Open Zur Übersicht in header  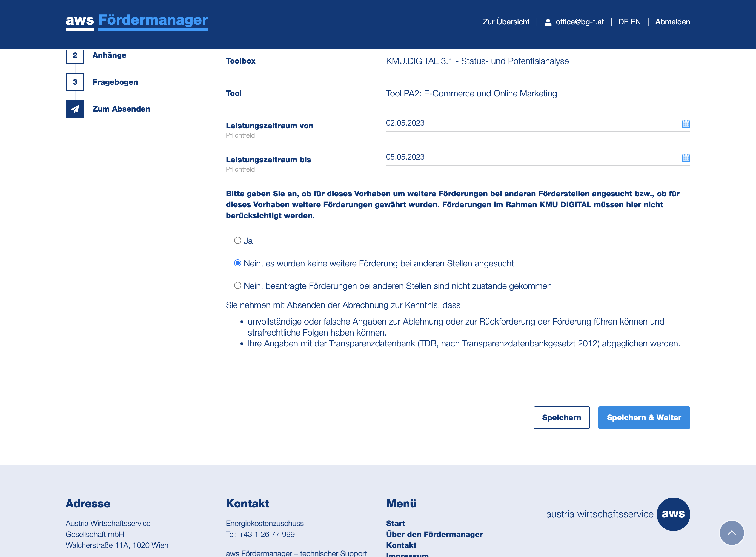pyautogui.click(x=506, y=22)
